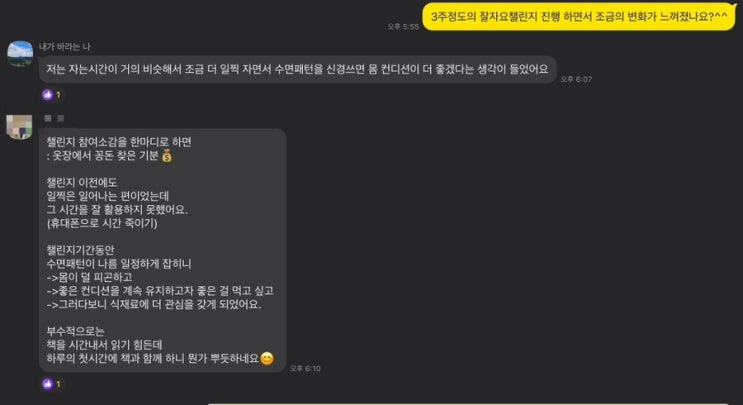This screenshot has height=405, width=743.
Task: Select the message line 챌린지 참여소감을 한마디로 하면
Action: click(119, 142)
